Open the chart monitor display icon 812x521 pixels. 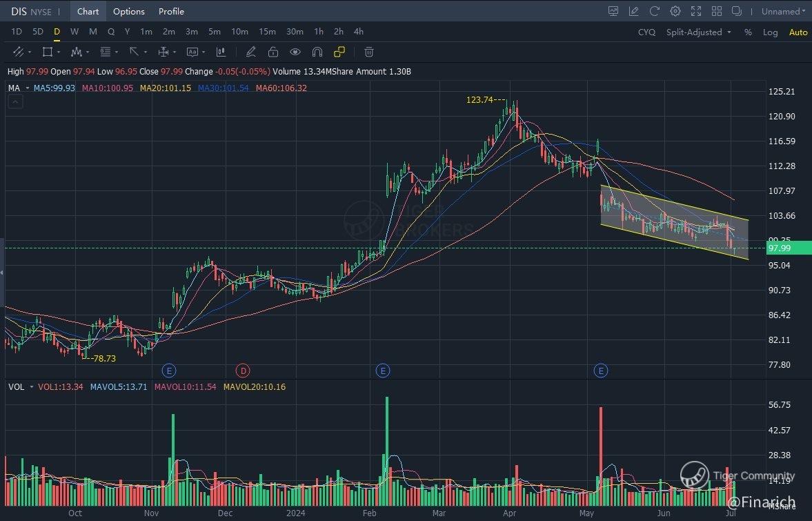click(x=613, y=11)
